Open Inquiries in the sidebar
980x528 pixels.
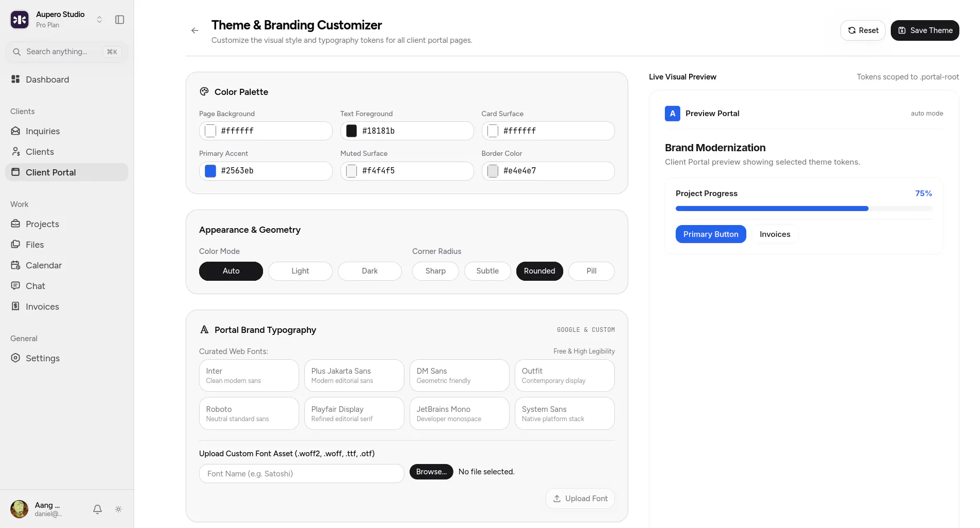[67, 131]
